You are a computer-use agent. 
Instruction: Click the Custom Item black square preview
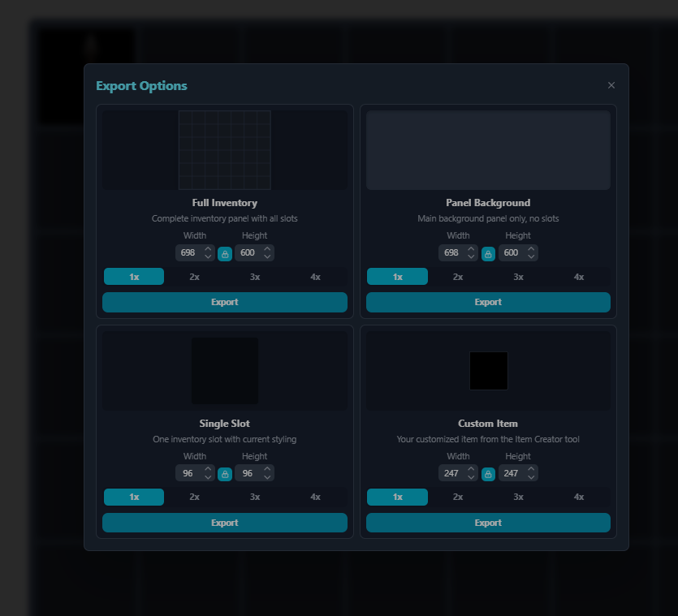pos(489,371)
